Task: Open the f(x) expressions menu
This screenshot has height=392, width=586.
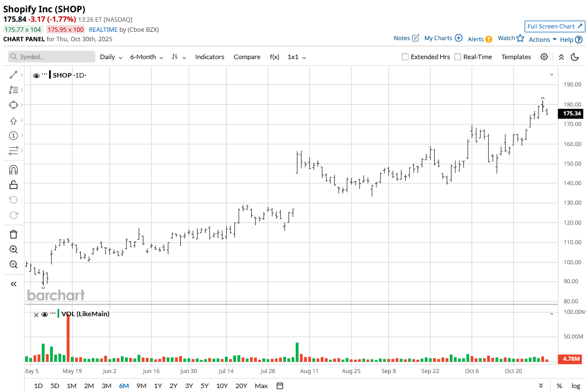Action: [x=275, y=57]
